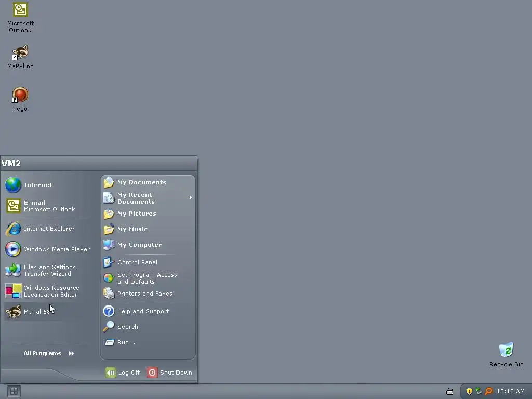This screenshot has height=399, width=532.
Task: Open the Run... dialog
Action: 148,342
